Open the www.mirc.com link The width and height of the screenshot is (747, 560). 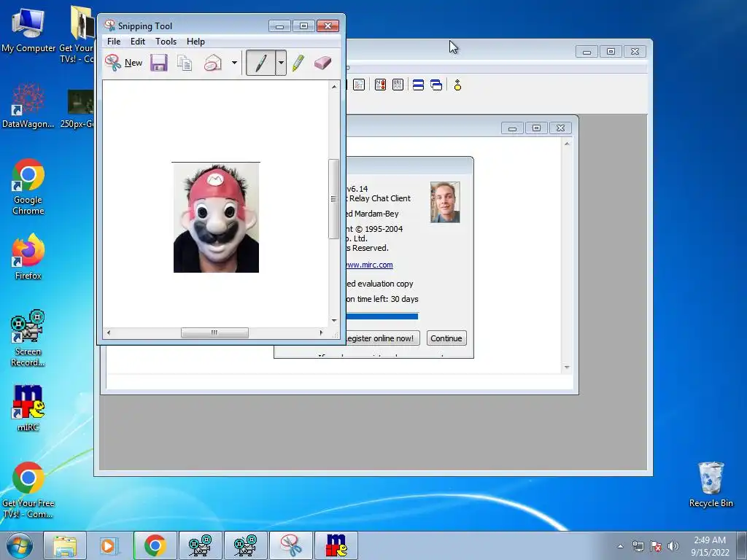(369, 265)
